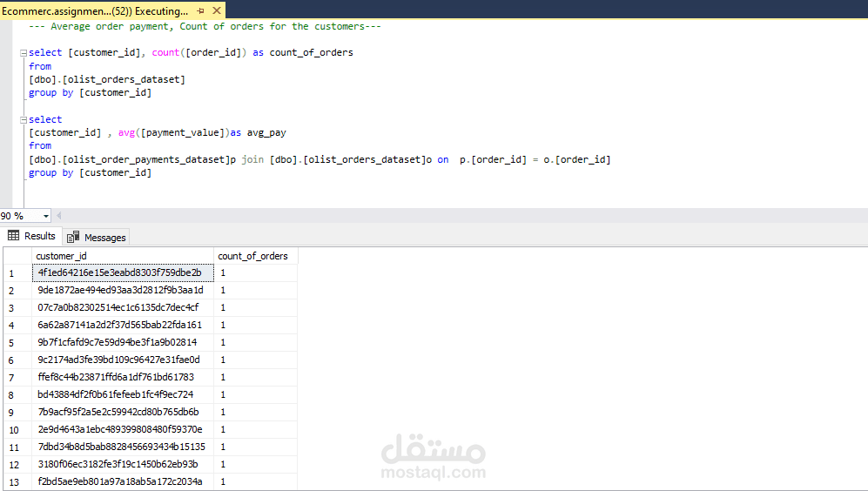The image size is (868, 491).
Task: Click cell 3180f06ec3182fe3f19c1450b62eb93b
Action: tap(123, 464)
